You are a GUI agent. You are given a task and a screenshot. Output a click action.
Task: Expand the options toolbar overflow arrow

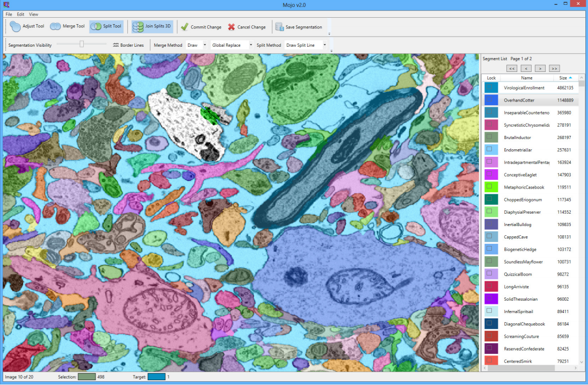(331, 51)
